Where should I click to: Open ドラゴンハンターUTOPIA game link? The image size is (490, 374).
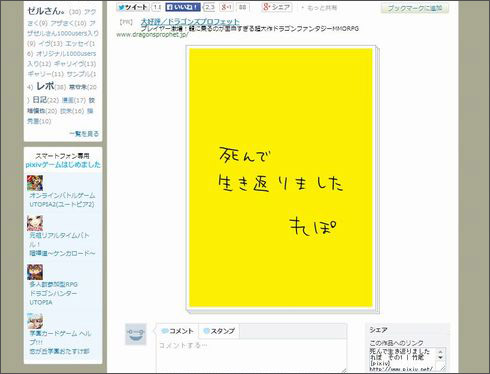tap(53, 298)
